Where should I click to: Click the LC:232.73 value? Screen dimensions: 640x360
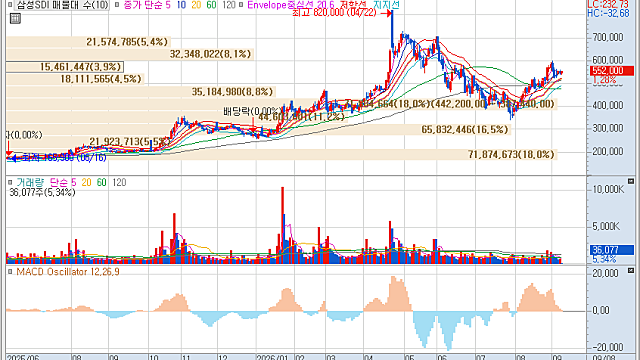point(608,4)
